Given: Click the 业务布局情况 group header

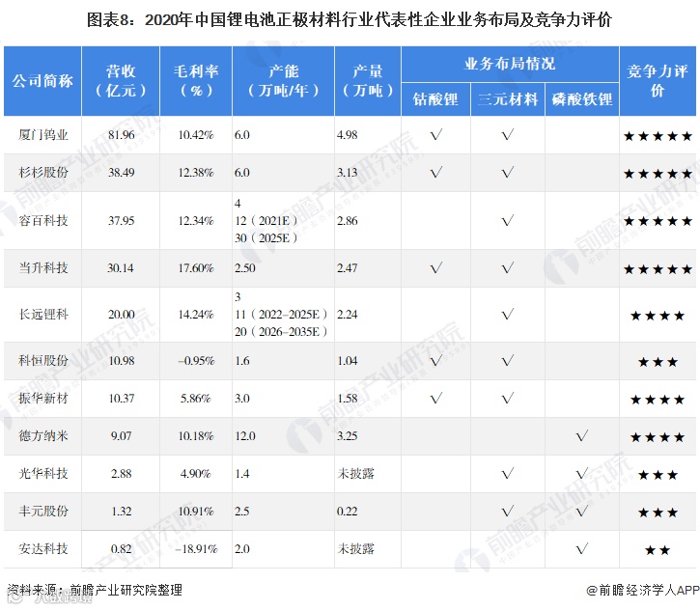Looking at the screenshot, I should [510, 64].
